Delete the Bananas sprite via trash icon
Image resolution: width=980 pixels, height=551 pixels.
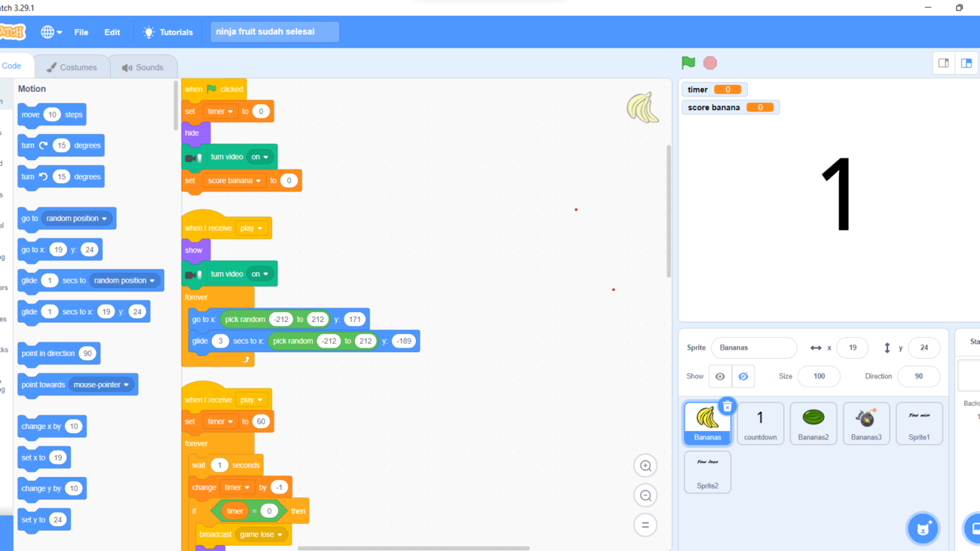(727, 407)
